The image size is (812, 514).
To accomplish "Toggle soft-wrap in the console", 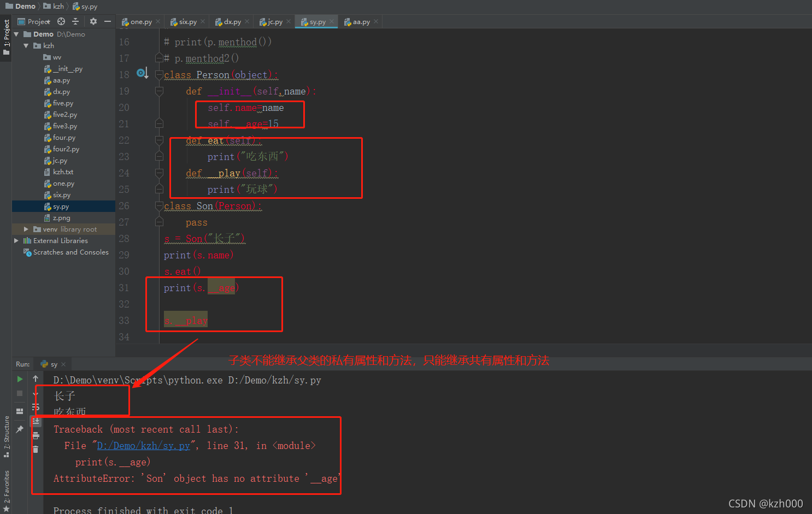I will tap(36, 406).
